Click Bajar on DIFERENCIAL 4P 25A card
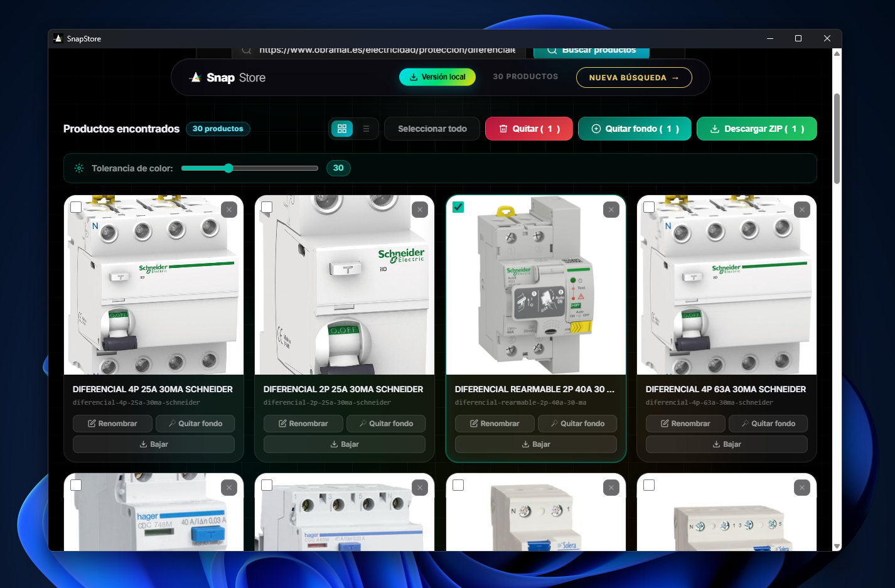This screenshot has height=588, width=895. (154, 444)
